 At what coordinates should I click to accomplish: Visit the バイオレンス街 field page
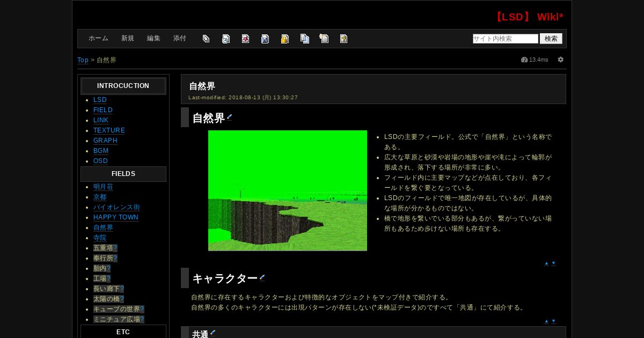(116, 207)
